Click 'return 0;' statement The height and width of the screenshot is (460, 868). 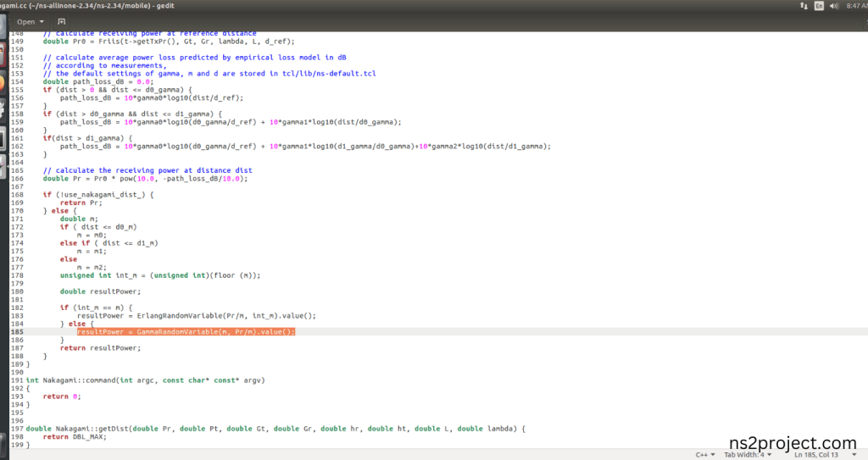coord(62,397)
